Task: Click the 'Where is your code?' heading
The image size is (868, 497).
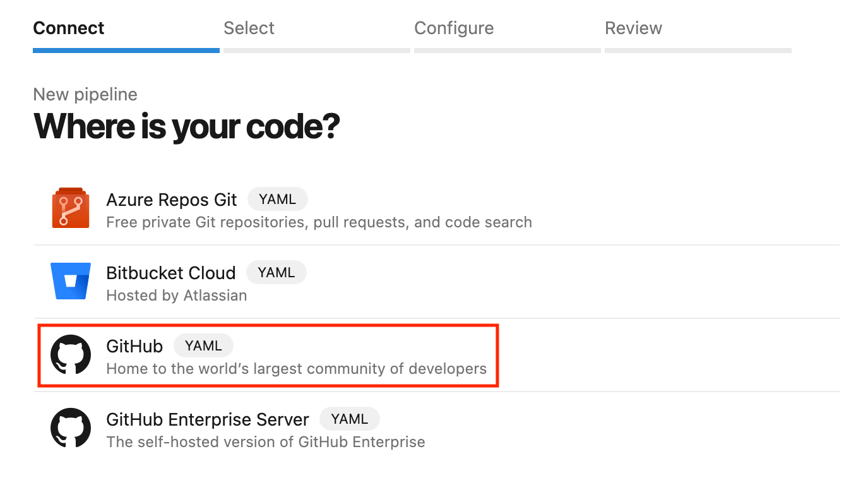Action: [187, 126]
